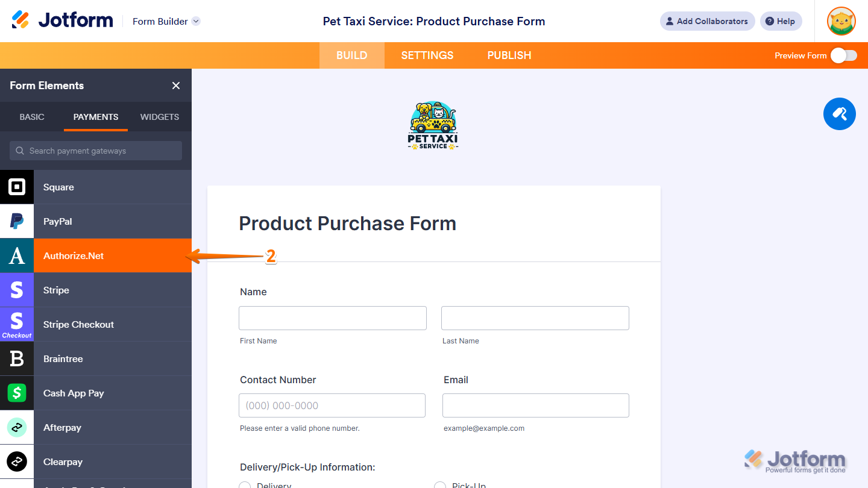Select the Pick-Up radio option
This screenshot has width=868, height=488.
click(440, 485)
